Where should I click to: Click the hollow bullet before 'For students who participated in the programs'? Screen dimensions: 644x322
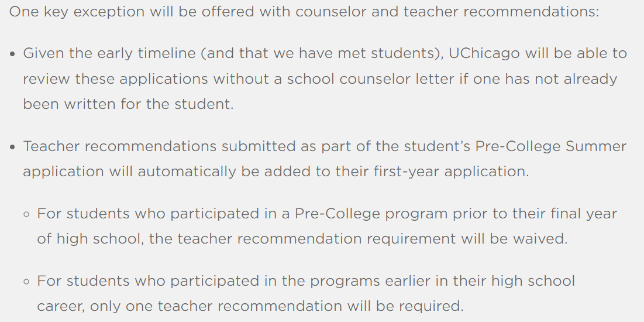[27, 282]
